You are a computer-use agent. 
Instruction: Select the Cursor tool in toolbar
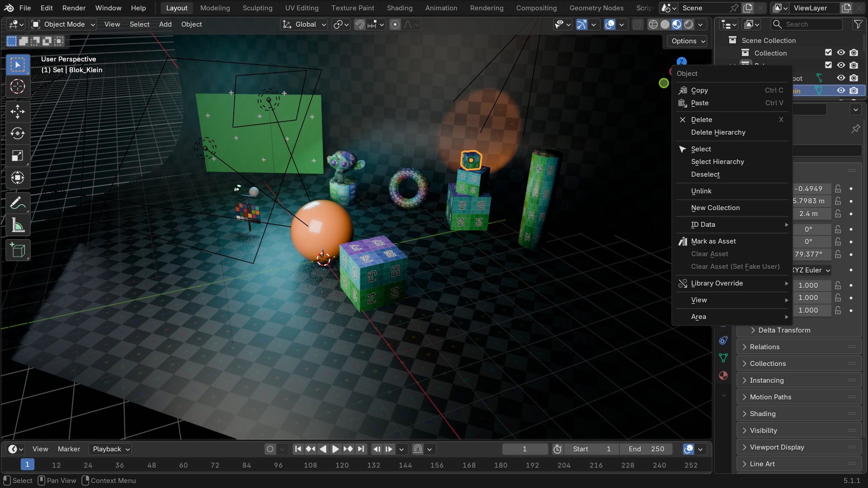[18, 86]
